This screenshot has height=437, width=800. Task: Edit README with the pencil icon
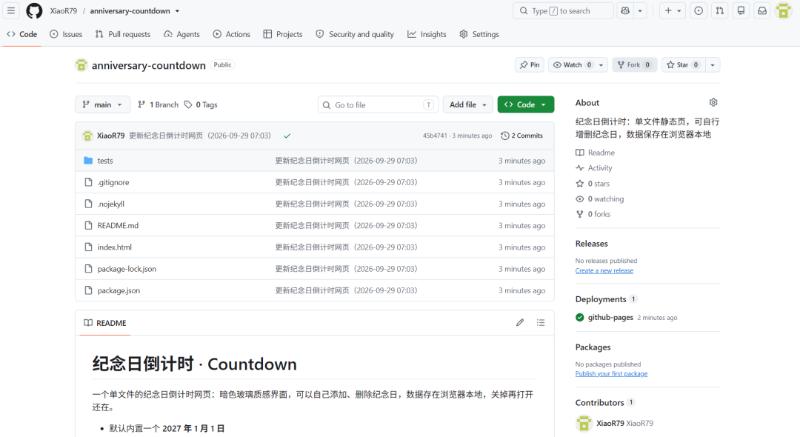click(520, 323)
